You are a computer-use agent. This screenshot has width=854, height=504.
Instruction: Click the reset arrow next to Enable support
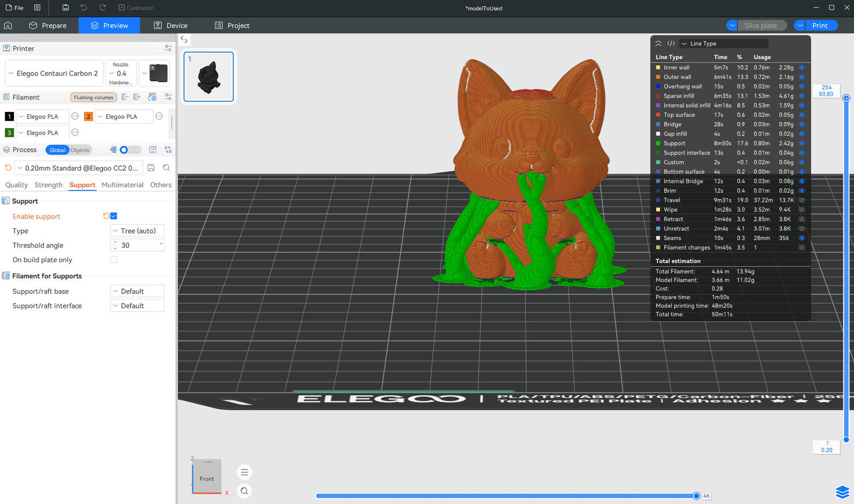tap(106, 216)
